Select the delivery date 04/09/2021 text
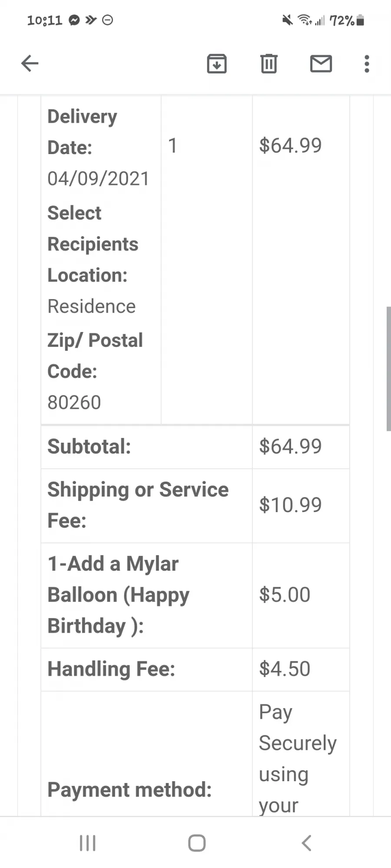 [x=98, y=179]
